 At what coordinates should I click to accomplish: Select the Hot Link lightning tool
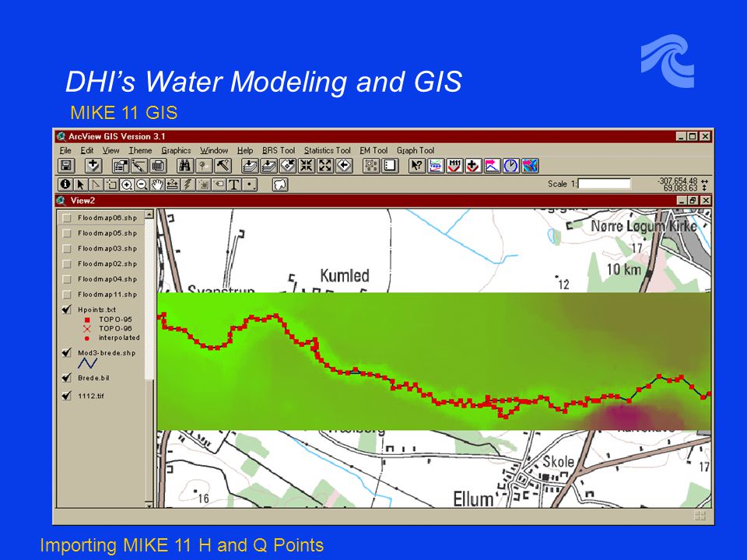(188, 184)
